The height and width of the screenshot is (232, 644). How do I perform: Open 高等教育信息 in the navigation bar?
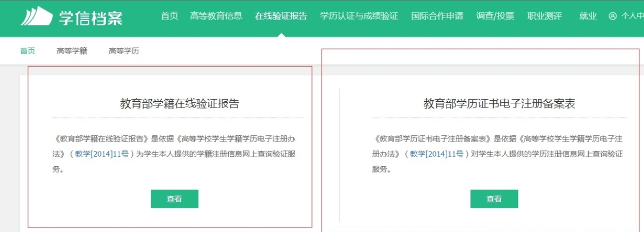coord(216,16)
